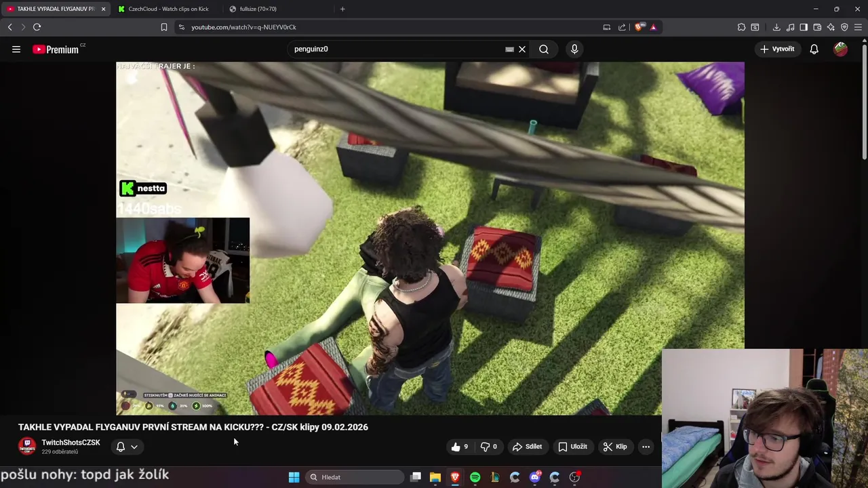Clear the search field with the X
The image size is (868, 488).
click(522, 49)
